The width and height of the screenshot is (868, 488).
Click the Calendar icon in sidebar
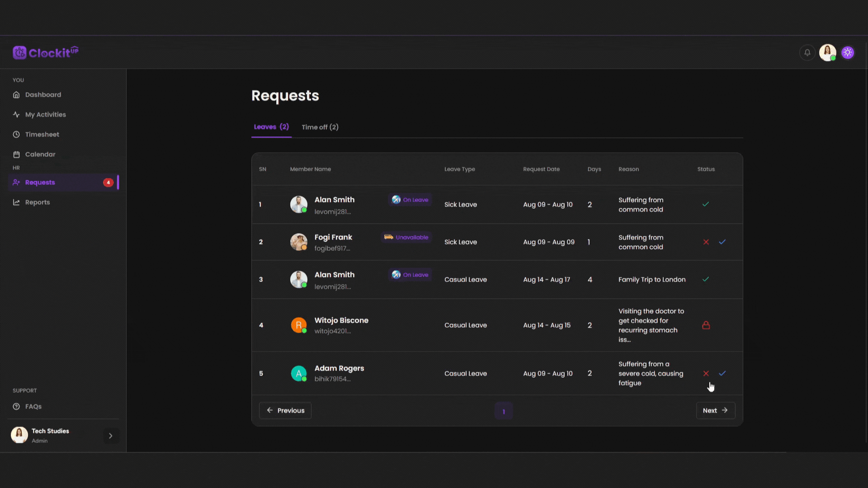coord(16,154)
